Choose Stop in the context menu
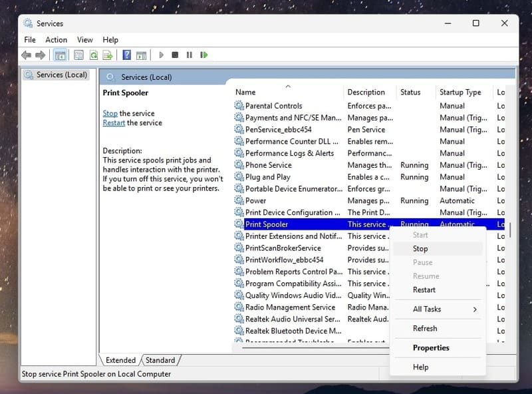Screen dimensions: 532x394 point(438,249)
